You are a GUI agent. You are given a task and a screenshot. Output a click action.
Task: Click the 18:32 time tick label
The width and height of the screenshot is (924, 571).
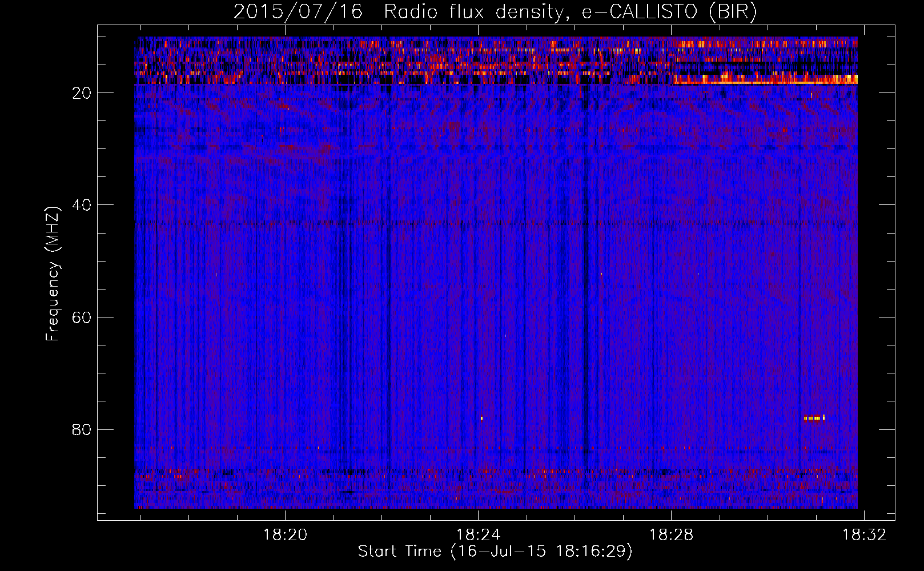pos(865,535)
